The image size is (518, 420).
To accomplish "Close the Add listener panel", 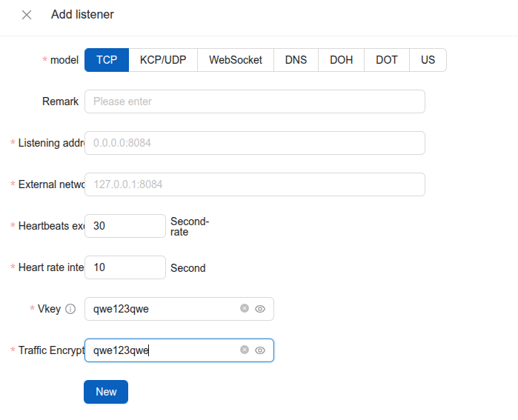I will click(x=27, y=15).
